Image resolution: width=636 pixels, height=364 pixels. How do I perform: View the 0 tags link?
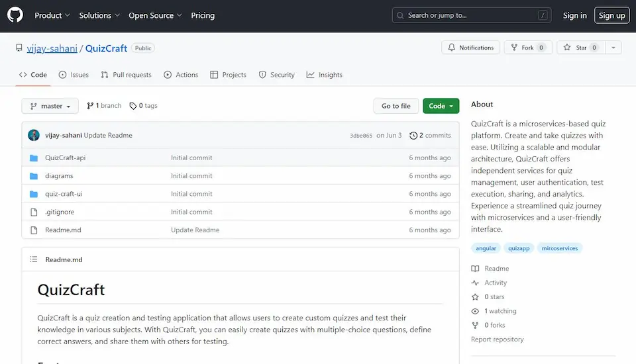click(143, 105)
